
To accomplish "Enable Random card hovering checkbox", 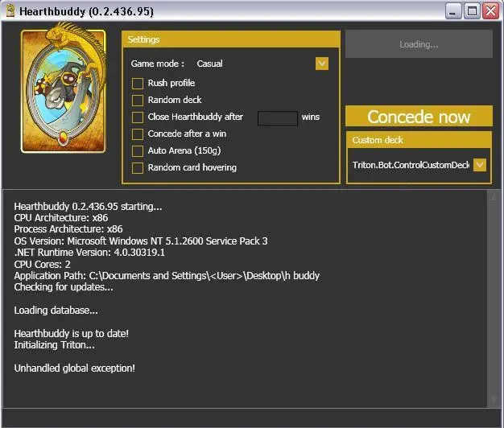I will click(x=138, y=167).
